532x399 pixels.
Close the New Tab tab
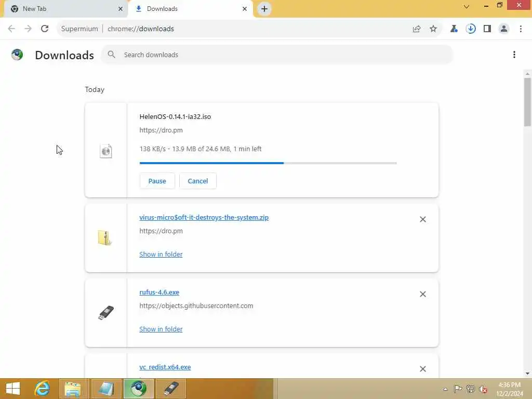click(x=121, y=9)
